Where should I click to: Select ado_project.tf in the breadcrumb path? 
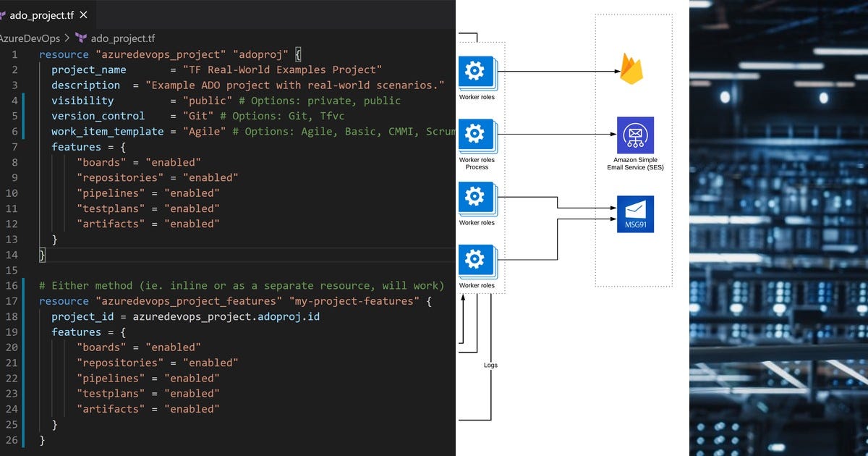123,38
